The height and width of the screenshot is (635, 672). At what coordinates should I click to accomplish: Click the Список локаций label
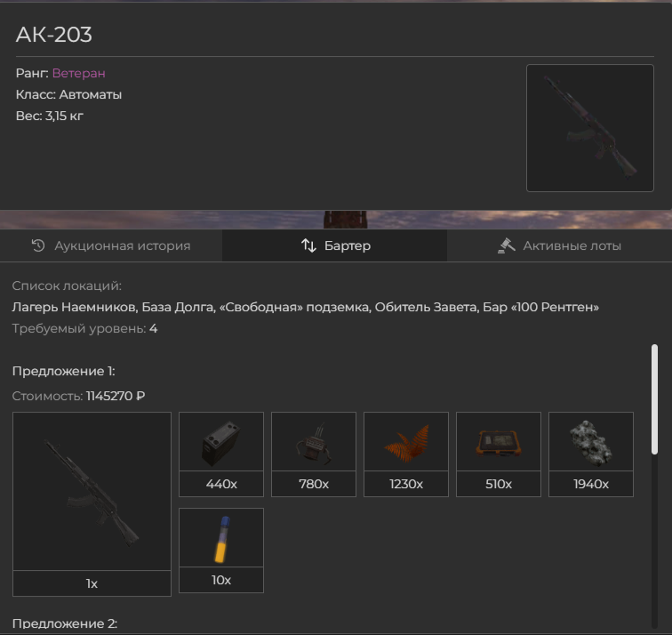67,286
